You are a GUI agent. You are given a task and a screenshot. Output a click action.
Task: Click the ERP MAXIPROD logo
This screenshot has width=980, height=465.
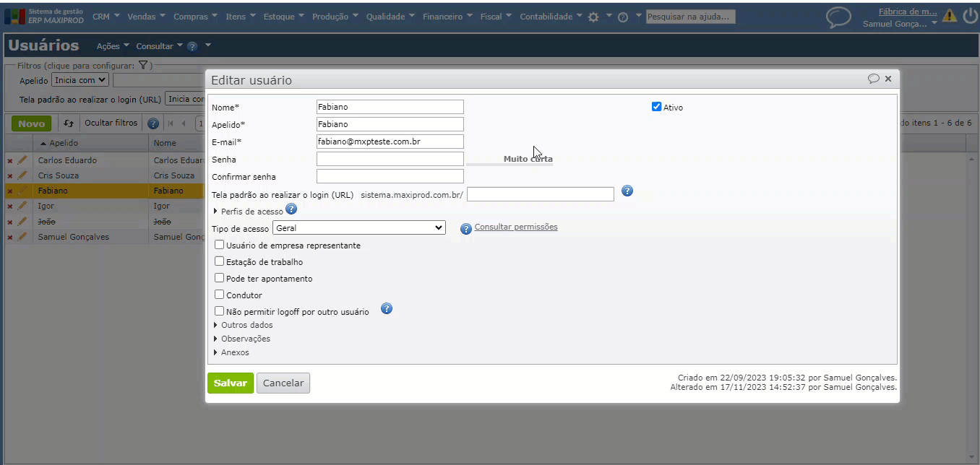[x=45, y=16]
